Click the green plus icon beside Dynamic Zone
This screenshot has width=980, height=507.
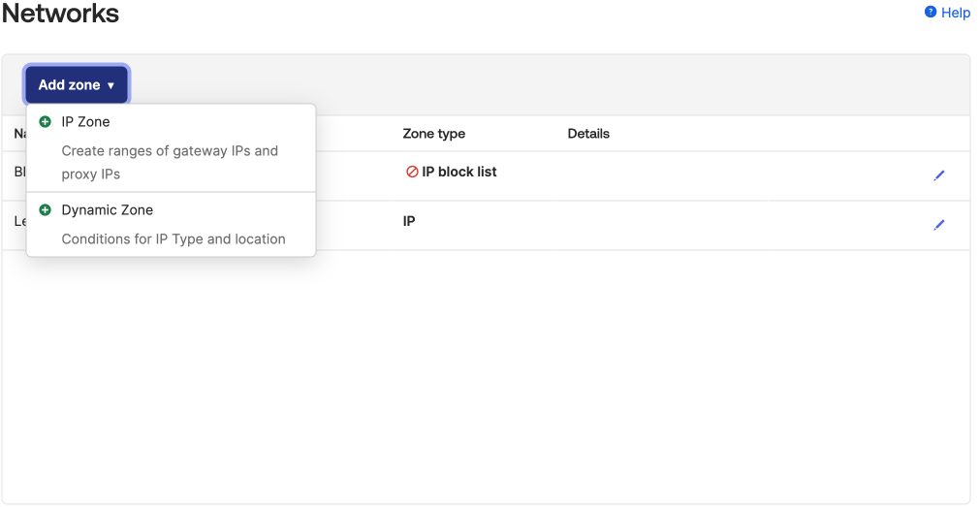45,210
